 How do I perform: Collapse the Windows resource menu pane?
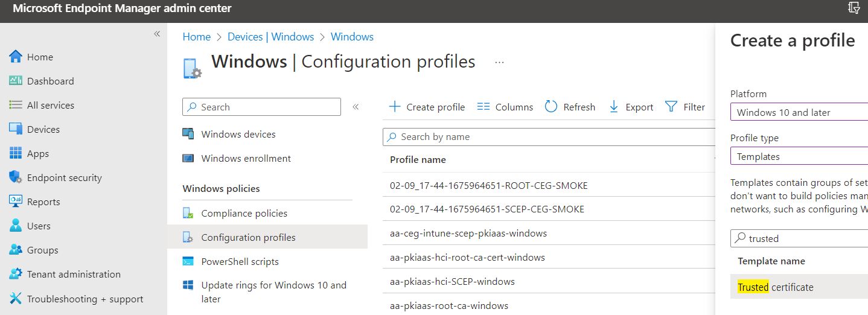tap(356, 107)
